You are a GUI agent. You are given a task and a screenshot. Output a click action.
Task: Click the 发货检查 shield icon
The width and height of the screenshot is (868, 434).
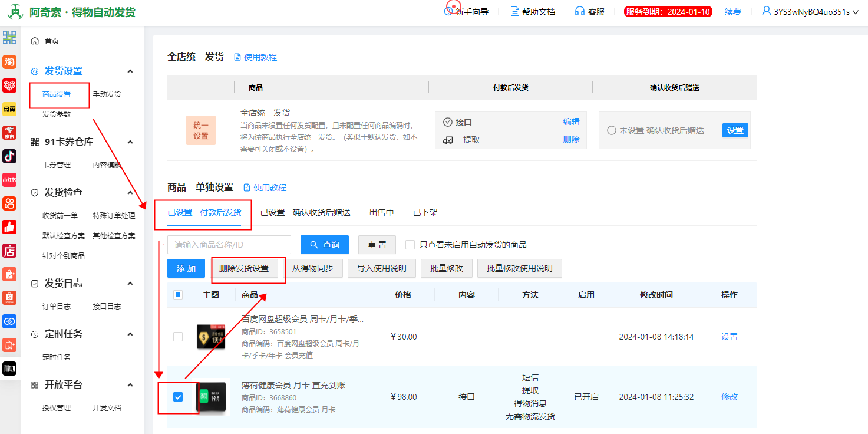(x=35, y=192)
